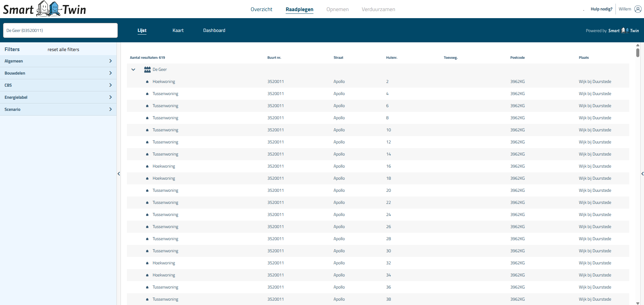Click the Hulp nodig? link

[601, 9]
